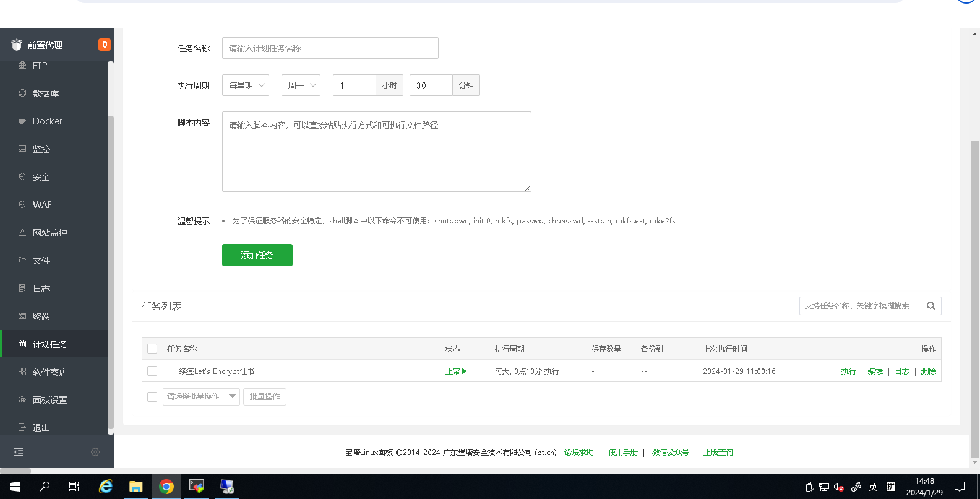Viewport: 980px width, 499px height.
Task: Click the 任务名称 column header
Action: [x=182, y=349]
